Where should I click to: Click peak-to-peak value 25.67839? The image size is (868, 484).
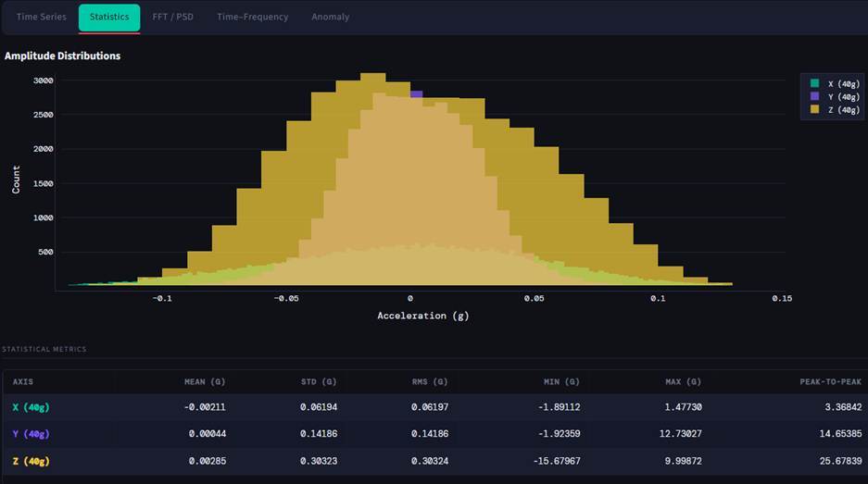click(x=840, y=461)
